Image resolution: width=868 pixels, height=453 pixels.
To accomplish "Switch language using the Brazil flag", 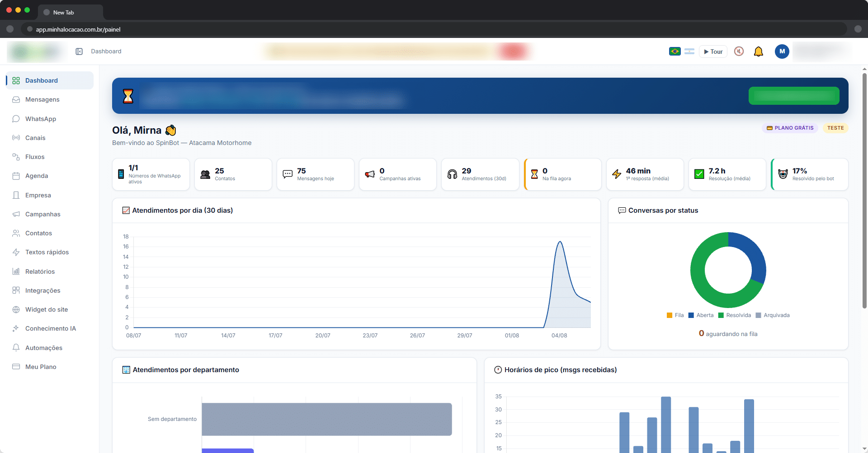I will (x=675, y=51).
